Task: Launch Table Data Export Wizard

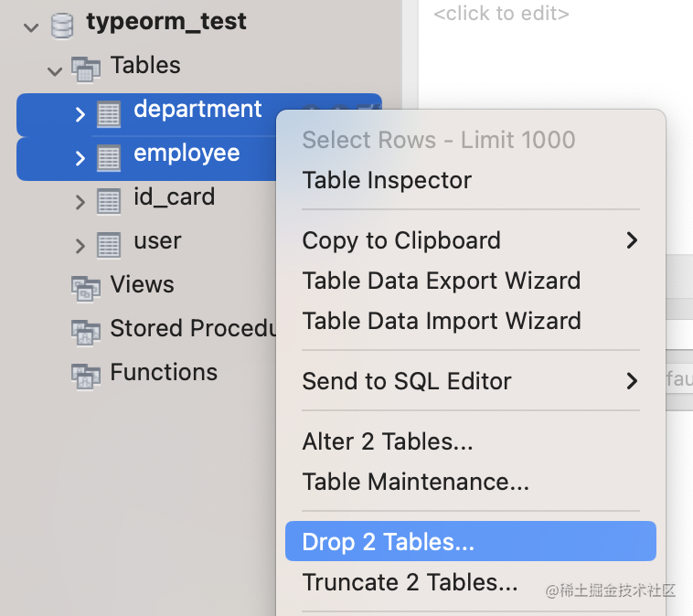Action: pos(441,281)
